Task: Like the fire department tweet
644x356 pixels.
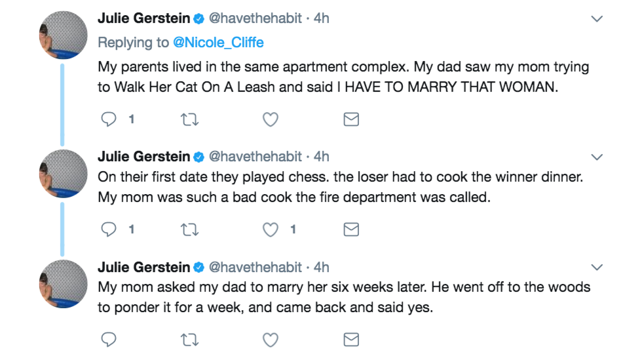Action: [x=270, y=229]
